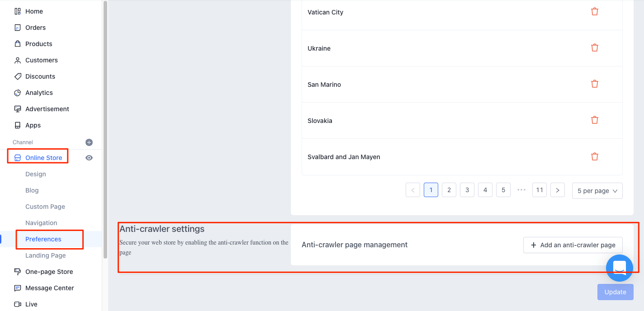Add a new channel with the plus icon
This screenshot has width=644, height=311.
89,142
